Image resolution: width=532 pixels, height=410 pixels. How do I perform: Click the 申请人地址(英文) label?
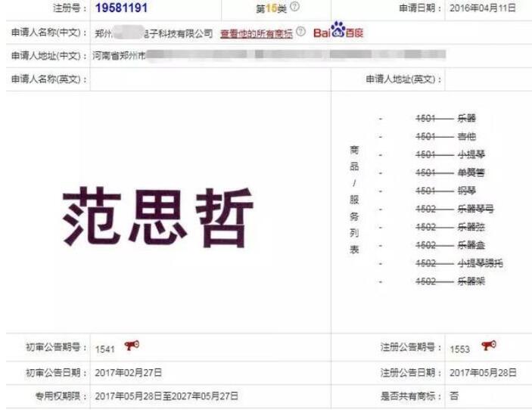tap(404, 79)
